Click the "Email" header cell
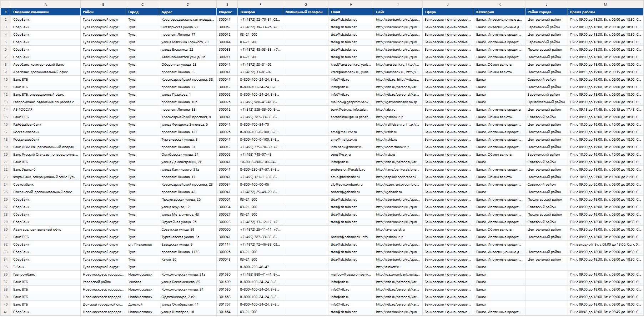 point(351,12)
